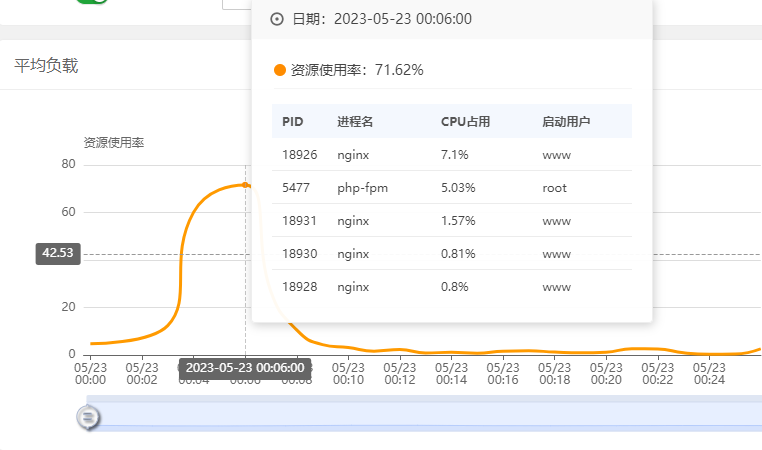Click the 启动用户 column header

[566, 121]
